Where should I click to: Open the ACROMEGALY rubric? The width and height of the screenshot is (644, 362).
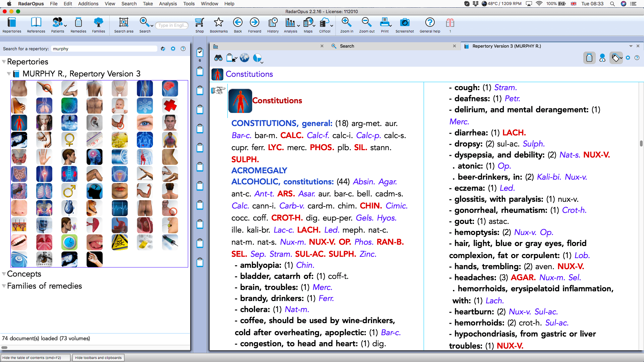point(259,170)
